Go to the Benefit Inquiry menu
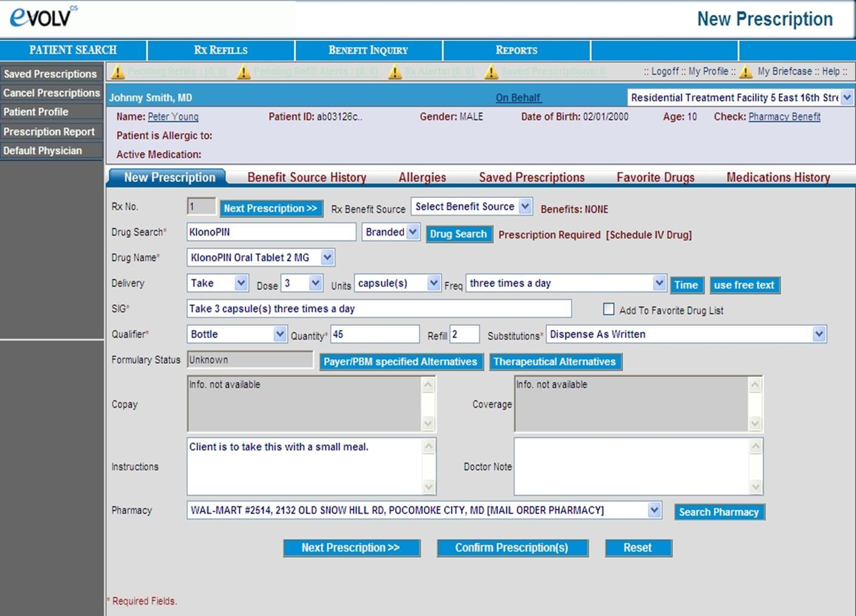 (368, 50)
